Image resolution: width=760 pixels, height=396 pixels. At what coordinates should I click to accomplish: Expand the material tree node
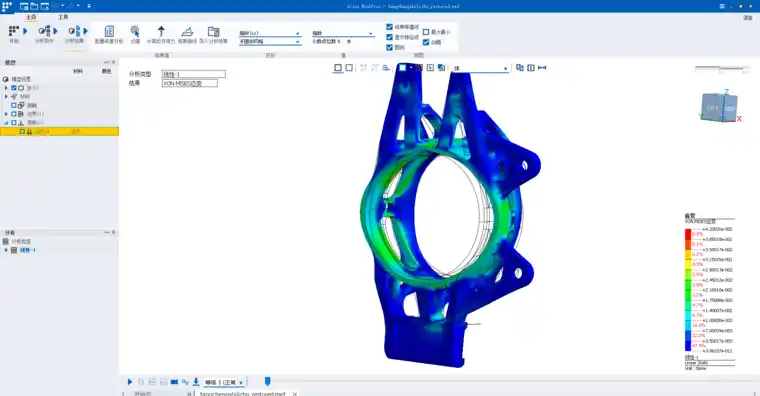coord(6,96)
